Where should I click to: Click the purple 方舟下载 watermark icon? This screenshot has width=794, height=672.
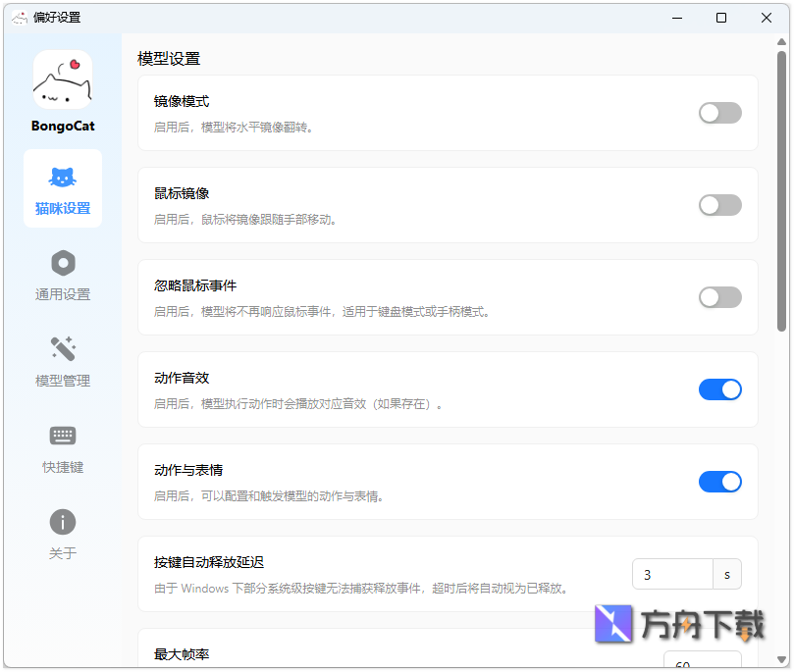613,625
